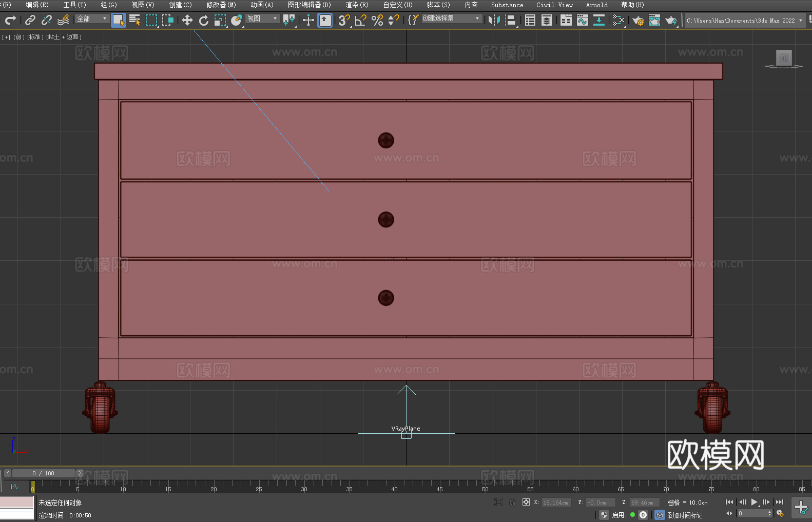The image size is (812, 522).
Task: Open Render Setup (teapot with gear)
Action: tap(638, 20)
